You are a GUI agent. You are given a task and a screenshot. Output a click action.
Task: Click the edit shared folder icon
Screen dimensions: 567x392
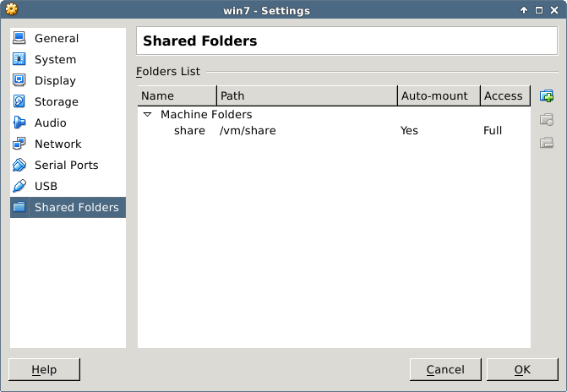coord(546,119)
